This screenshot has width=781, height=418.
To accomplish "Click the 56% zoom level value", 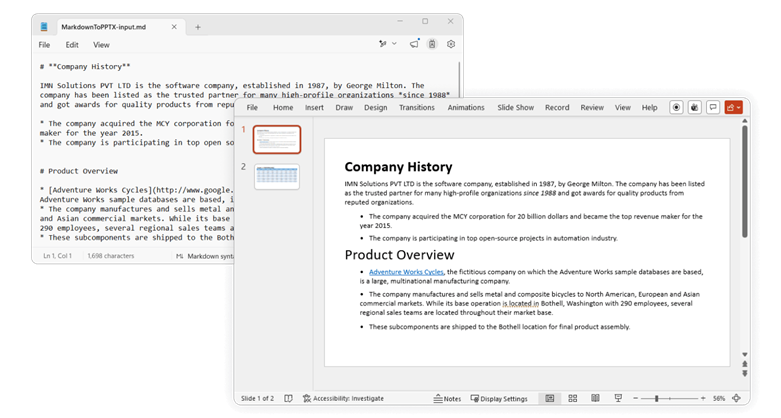I will coord(719,399).
